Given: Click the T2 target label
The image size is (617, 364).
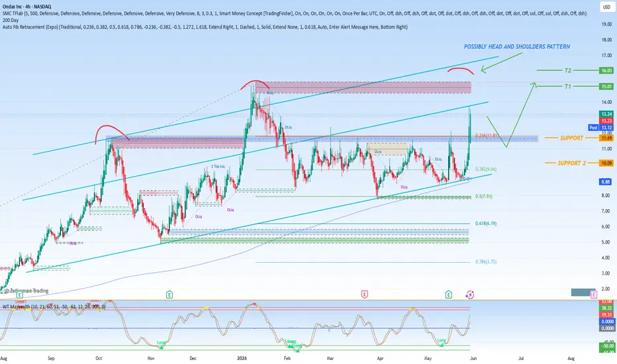Looking at the screenshot, I should pos(567,70).
